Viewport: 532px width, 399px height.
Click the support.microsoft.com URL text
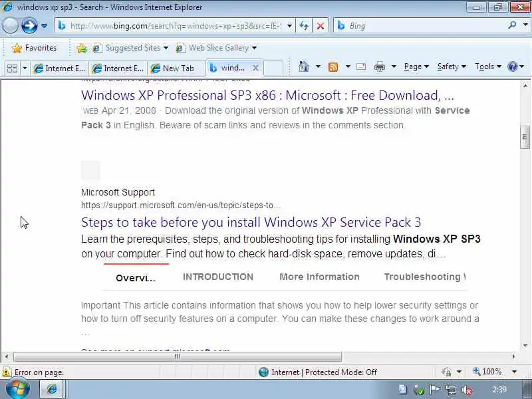(181, 205)
